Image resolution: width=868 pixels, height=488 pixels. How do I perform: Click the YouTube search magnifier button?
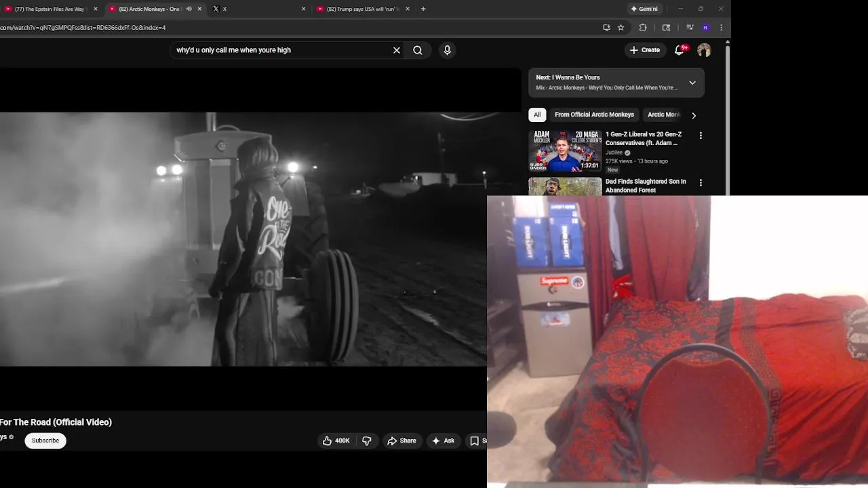pyautogui.click(x=418, y=50)
